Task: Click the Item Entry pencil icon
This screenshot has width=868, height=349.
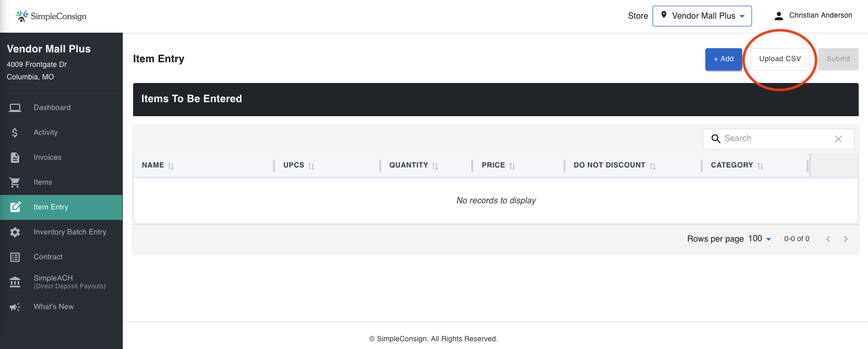Action: click(16, 207)
